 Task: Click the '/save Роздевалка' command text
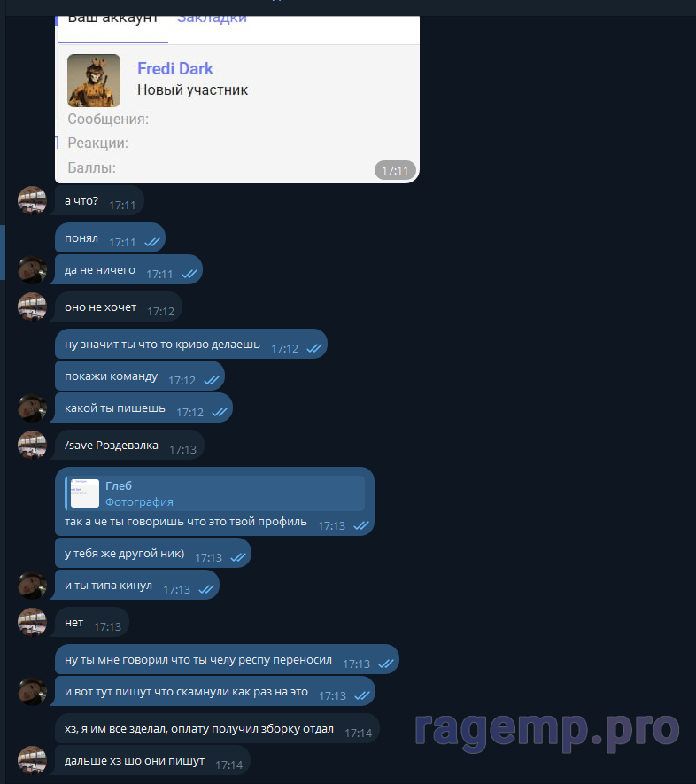coord(111,445)
